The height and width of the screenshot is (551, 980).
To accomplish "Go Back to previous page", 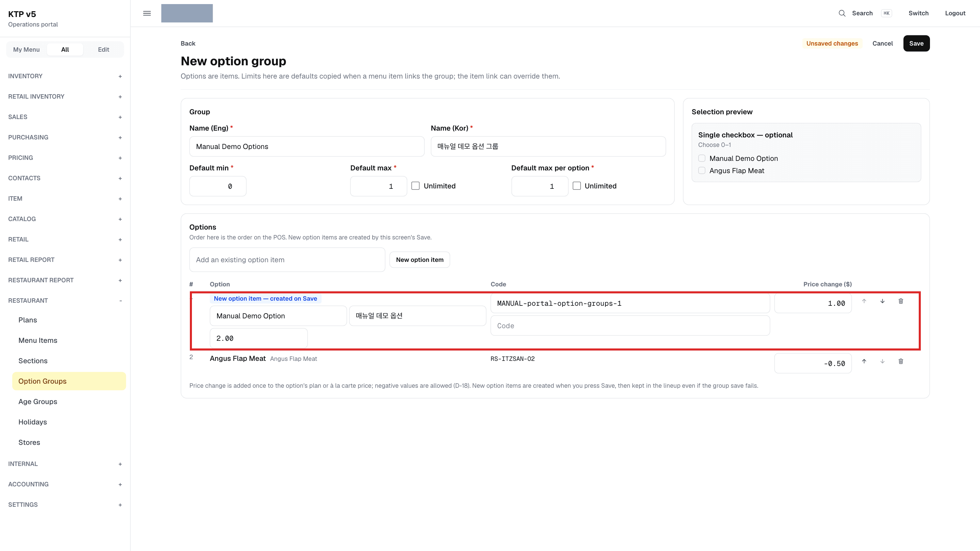I will coord(188,43).
